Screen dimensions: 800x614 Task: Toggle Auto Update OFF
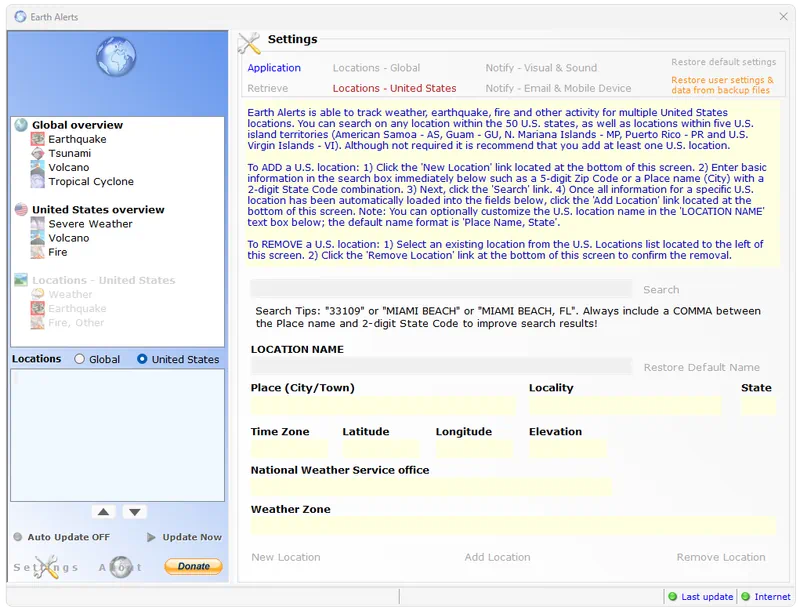point(61,537)
